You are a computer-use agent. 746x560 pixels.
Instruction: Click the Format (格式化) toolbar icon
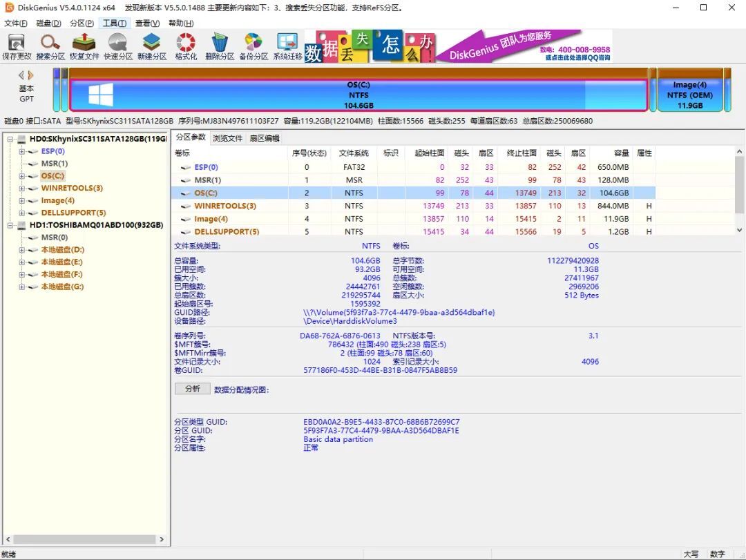pos(186,46)
